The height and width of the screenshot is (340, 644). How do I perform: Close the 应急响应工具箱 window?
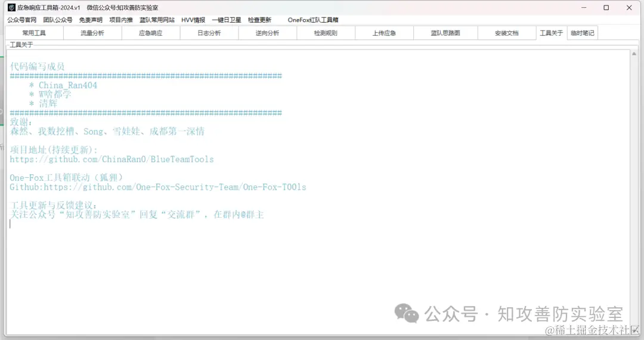click(x=629, y=7)
